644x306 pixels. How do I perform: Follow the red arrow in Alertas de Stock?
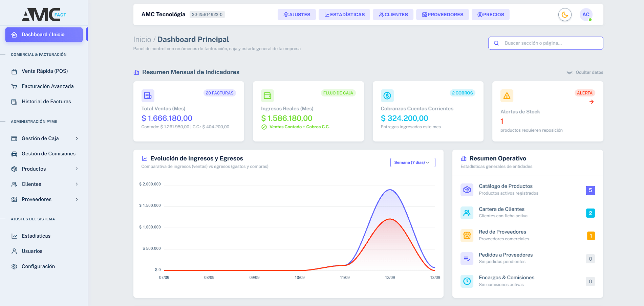(x=592, y=102)
